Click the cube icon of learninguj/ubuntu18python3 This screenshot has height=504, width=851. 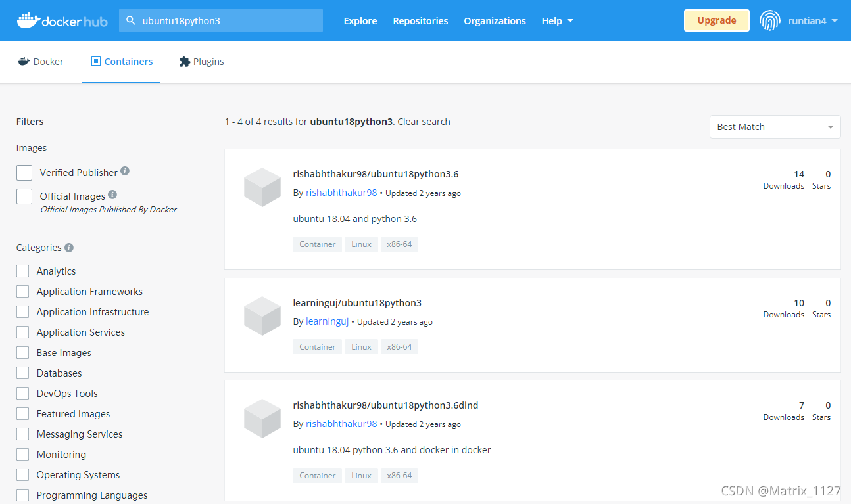point(262,316)
